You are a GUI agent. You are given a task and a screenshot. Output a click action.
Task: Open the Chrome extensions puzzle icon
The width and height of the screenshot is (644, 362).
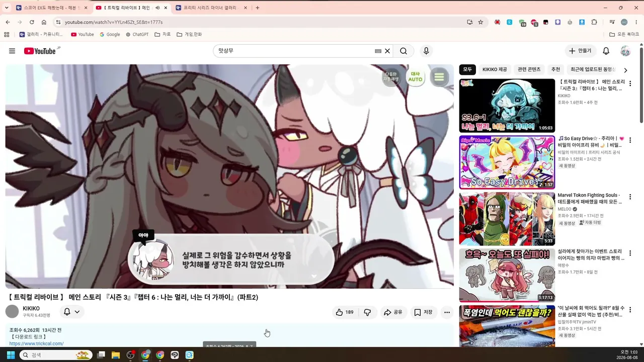594,22
